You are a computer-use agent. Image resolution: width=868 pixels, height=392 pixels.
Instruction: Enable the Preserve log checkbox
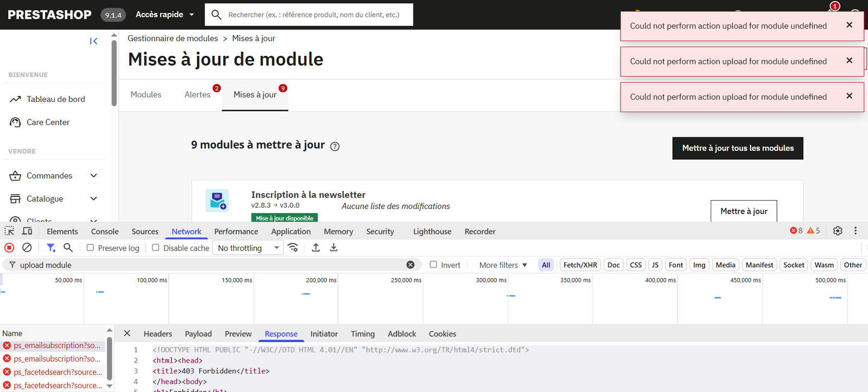coord(90,248)
